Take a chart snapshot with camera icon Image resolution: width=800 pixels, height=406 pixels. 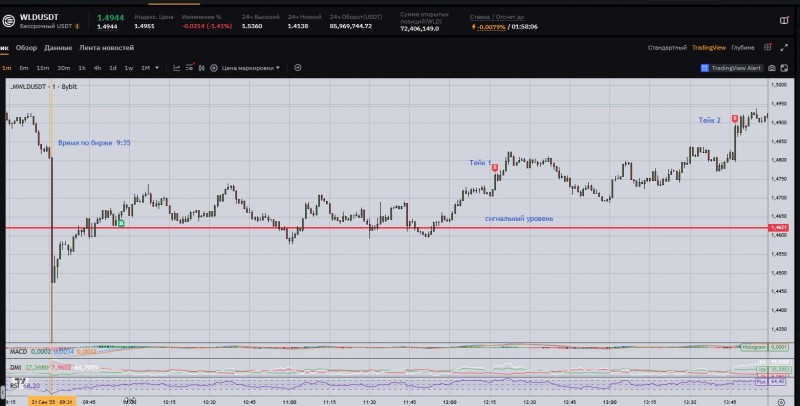[772, 68]
